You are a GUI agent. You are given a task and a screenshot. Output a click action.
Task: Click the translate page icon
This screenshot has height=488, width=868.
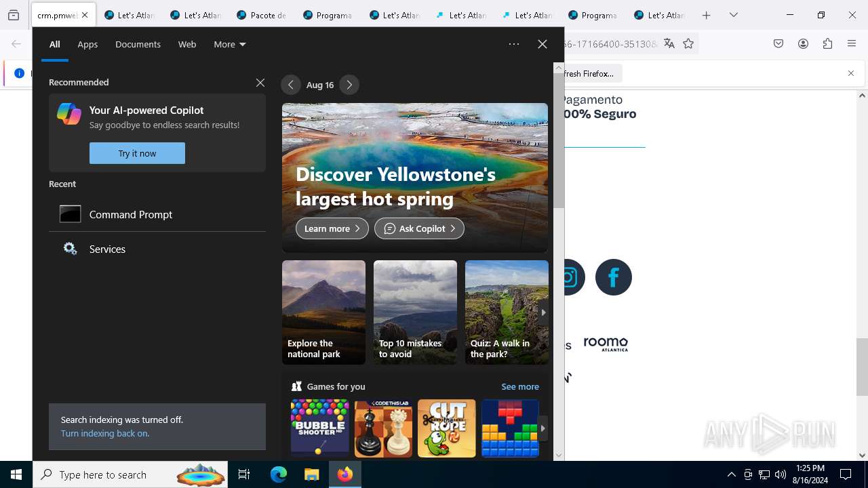[x=669, y=43]
